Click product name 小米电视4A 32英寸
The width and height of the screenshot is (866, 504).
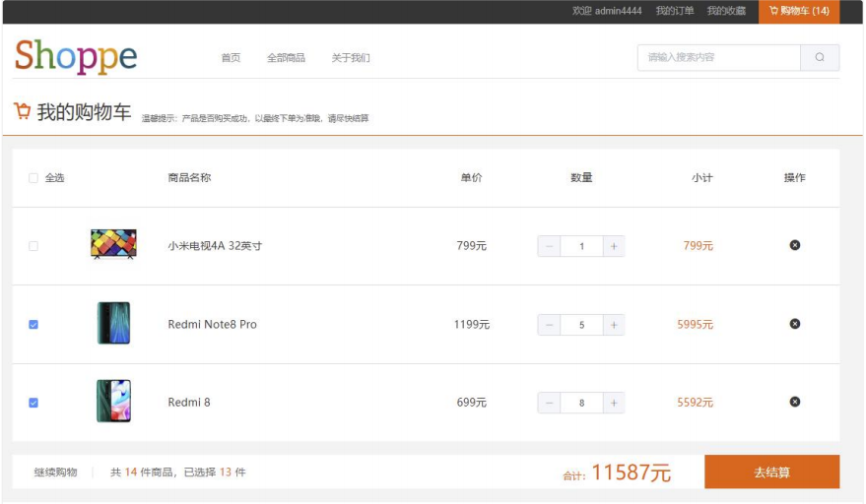(215, 246)
